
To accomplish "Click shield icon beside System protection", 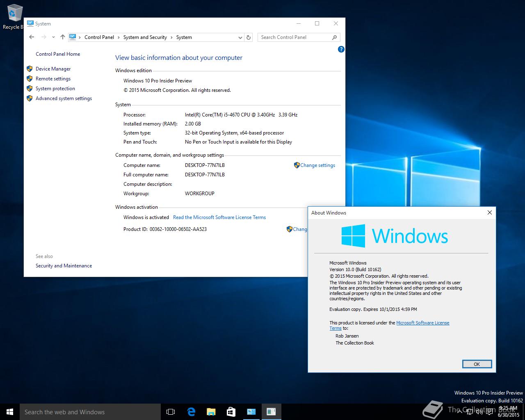I will [x=30, y=89].
